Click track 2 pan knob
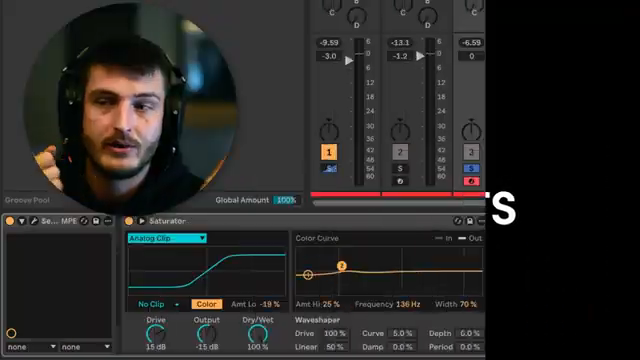The width and height of the screenshot is (640, 360). (x=400, y=131)
